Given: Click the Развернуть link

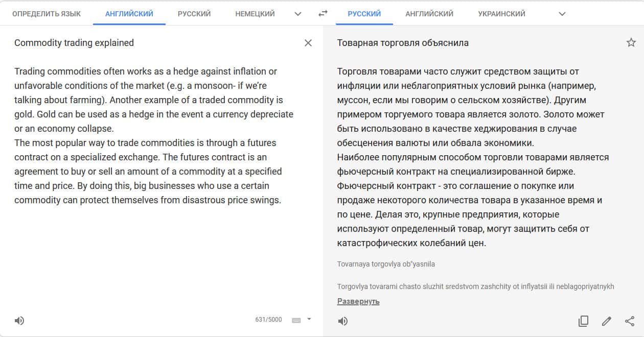Looking at the screenshot, I should point(358,301).
